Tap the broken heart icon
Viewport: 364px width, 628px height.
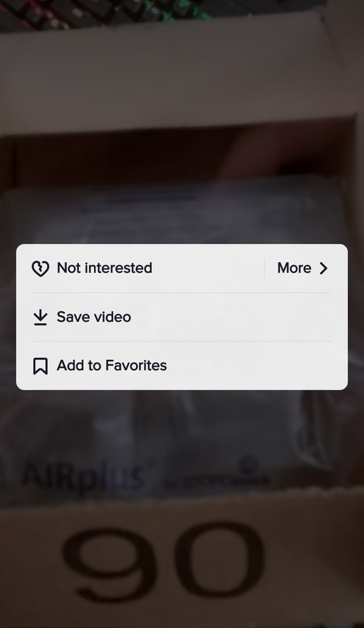tap(40, 268)
